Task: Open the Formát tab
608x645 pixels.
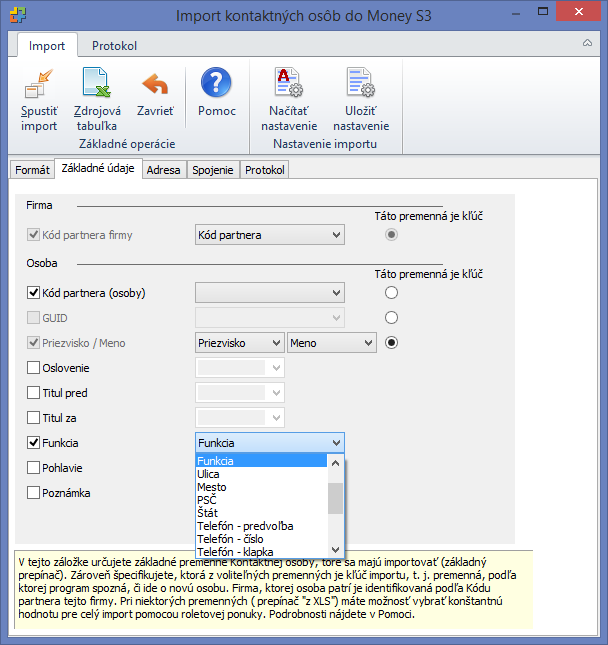Action: [32, 170]
